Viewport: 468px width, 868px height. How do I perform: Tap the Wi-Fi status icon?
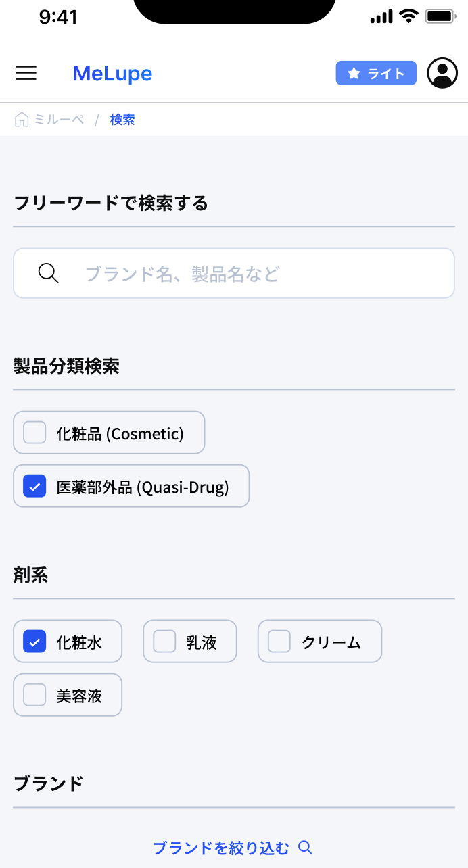tap(408, 16)
